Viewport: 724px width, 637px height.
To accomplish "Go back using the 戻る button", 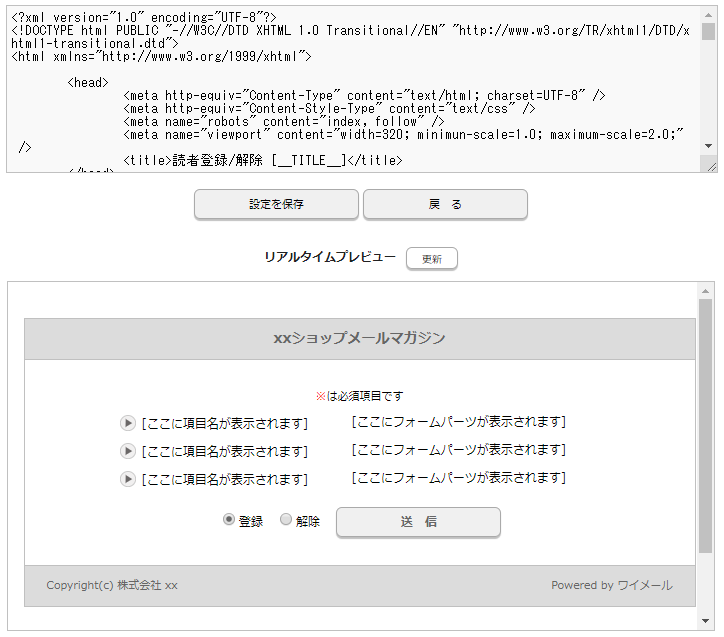I will (x=445, y=204).
